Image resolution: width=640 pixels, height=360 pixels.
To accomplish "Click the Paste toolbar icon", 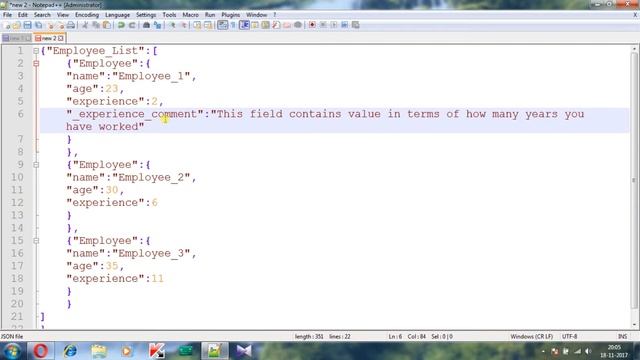I will tap(107, 25).
